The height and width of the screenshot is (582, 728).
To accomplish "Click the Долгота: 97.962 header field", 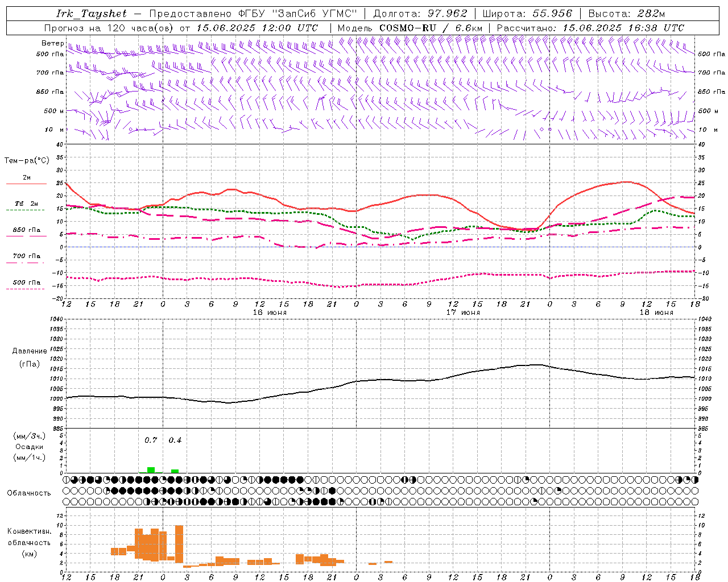I will tap(420, 14).
